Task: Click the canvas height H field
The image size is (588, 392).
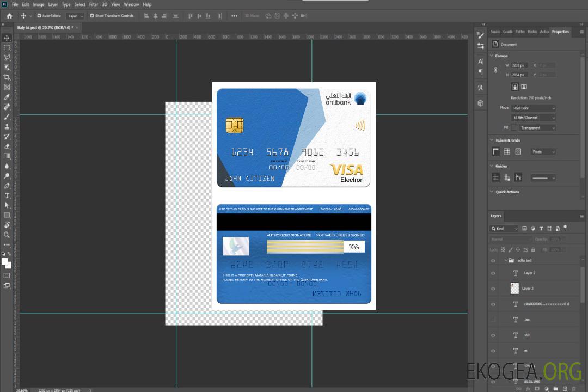Action: click(x=519, y=75)
